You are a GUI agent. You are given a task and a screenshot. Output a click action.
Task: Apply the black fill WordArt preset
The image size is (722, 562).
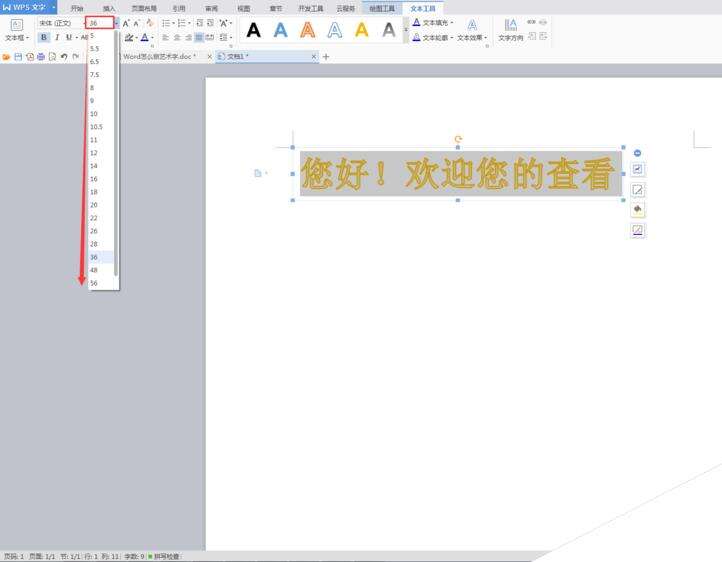tap(254, 30)
